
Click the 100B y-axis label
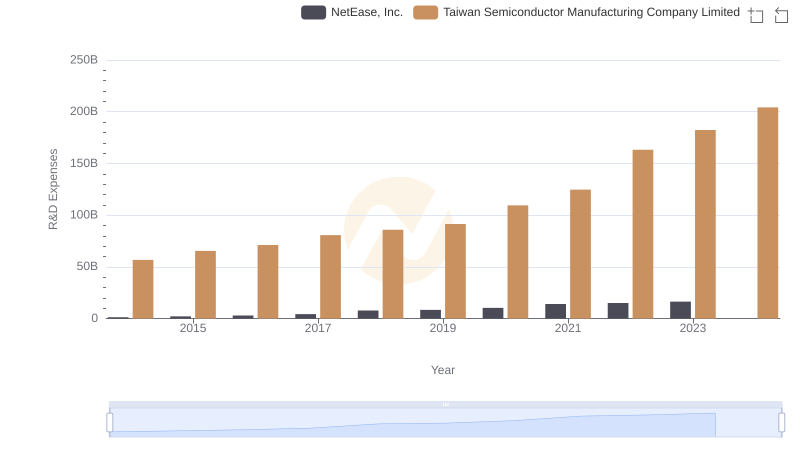[84, 215]
